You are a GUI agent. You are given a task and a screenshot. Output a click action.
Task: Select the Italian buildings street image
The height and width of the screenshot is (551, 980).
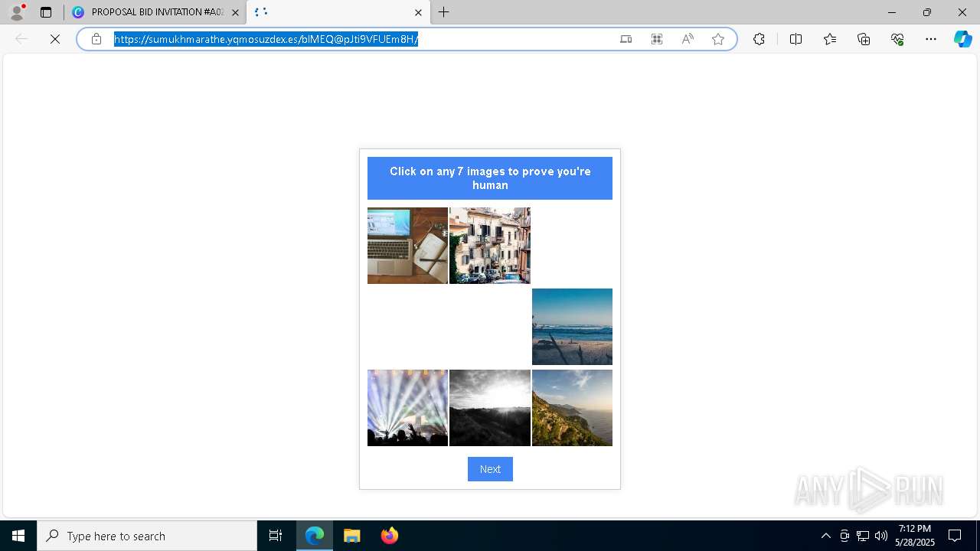pos(490,246)
